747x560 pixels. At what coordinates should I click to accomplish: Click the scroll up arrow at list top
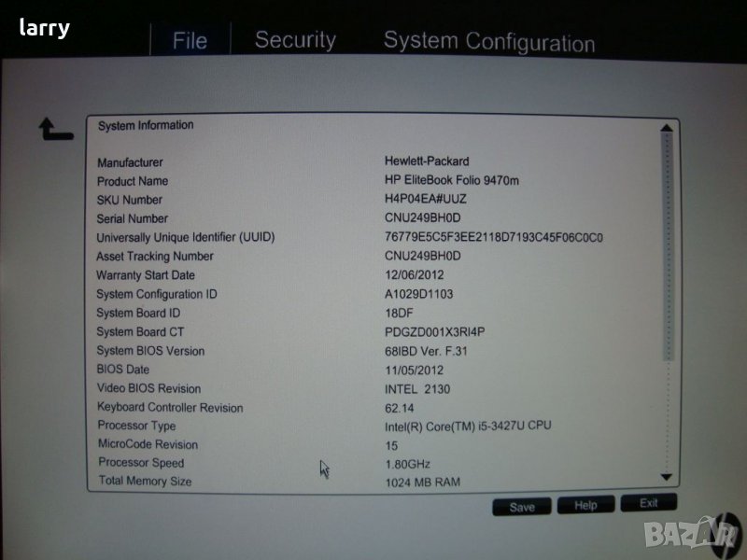pos(666,130)
